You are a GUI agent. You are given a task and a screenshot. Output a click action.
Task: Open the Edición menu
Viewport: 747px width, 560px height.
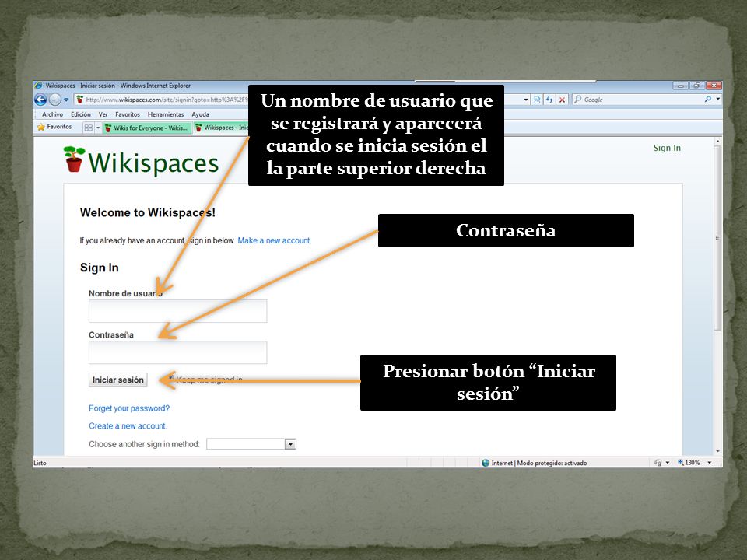[80, 114]
